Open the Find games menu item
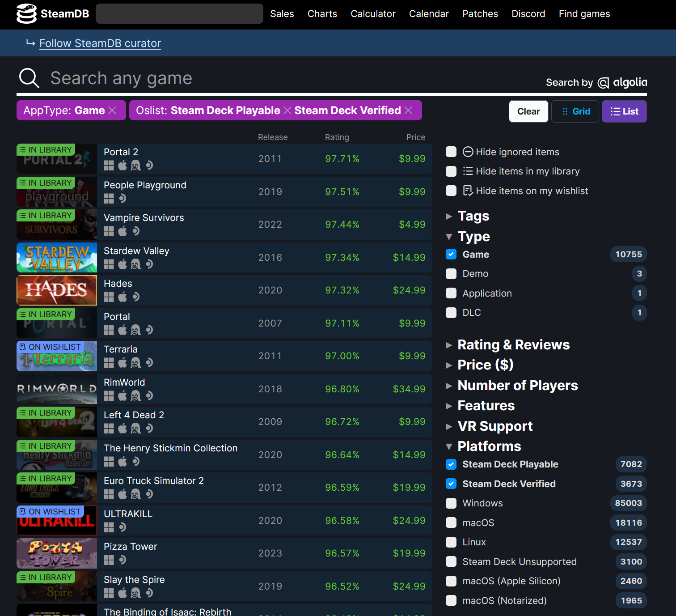The height and width of the screenshot is (616, 676). [x=584, y=14]
